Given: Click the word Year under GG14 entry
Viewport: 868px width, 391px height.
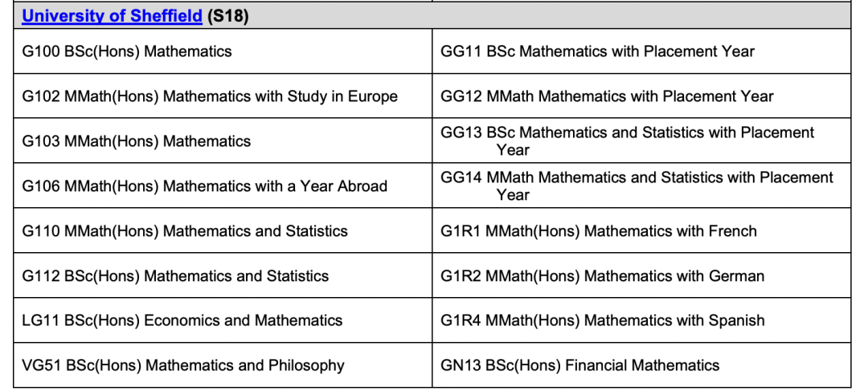Looking at the screenshot, I should pyautogui.click(x=513, y=194).
